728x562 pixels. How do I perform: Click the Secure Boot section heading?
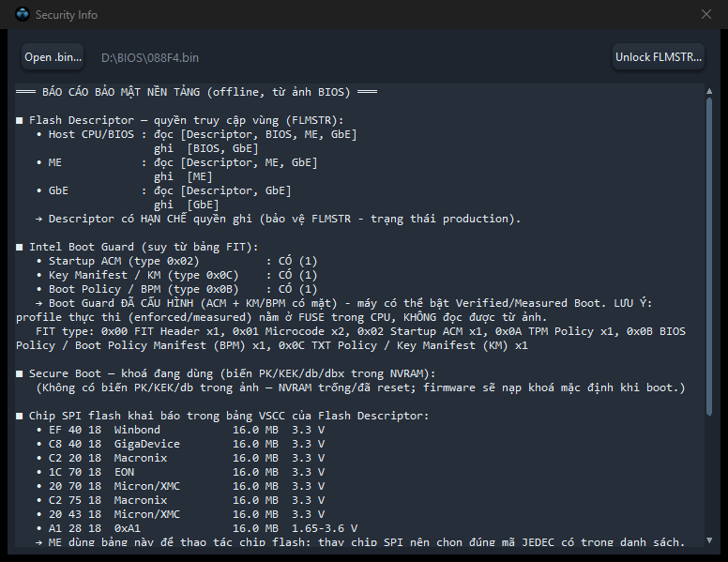click(226, 374)
